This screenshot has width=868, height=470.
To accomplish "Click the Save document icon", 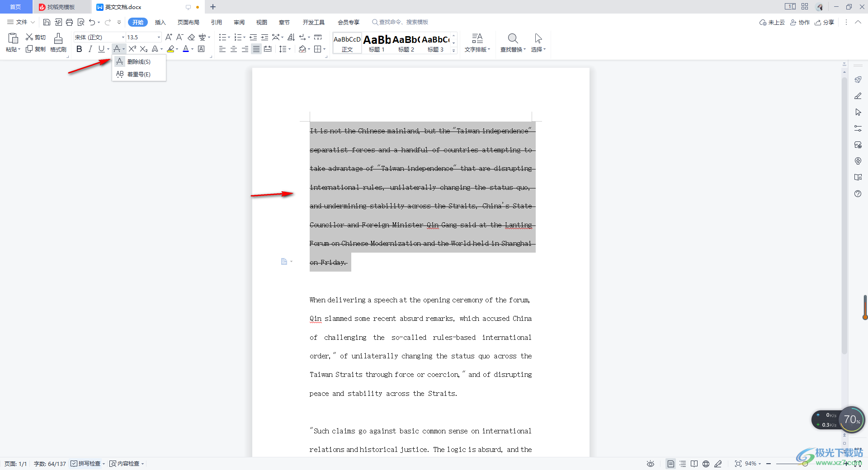I will pyautogui.click(x=47, y=22).
